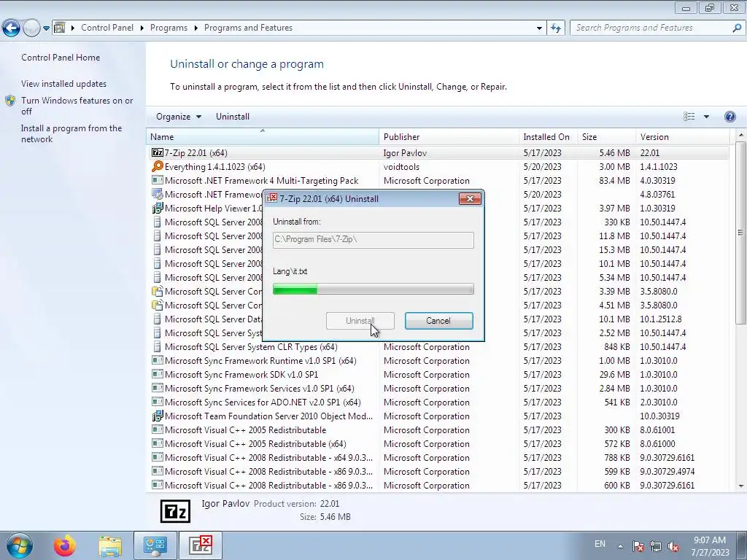Sort by Version column header
This screenshot has width=747, height=560.
[x=682, y=136]
